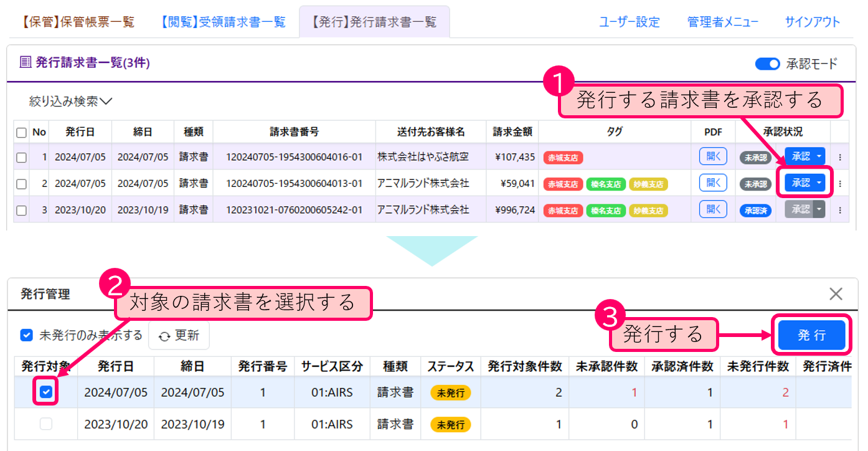The image size is (868, 451).
Task: Click the red 赤城支店 tag in row 1
Action: point(563,158)
